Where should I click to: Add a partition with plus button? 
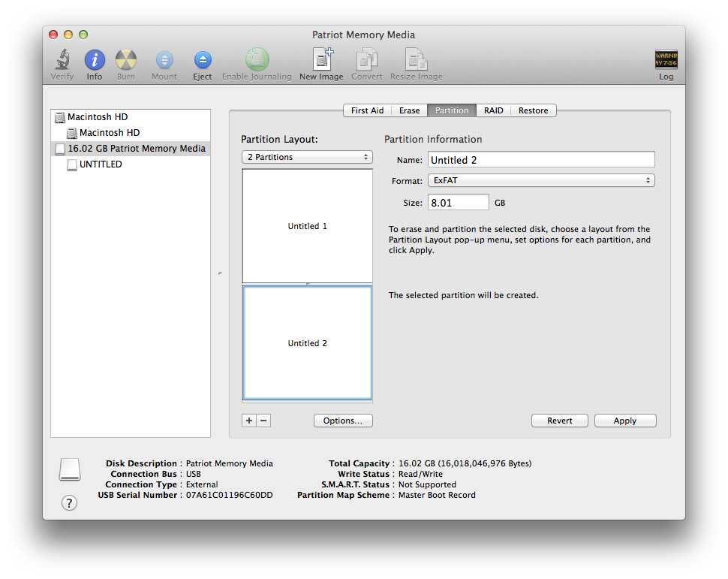pyautogui.click(x=249, y=421)
